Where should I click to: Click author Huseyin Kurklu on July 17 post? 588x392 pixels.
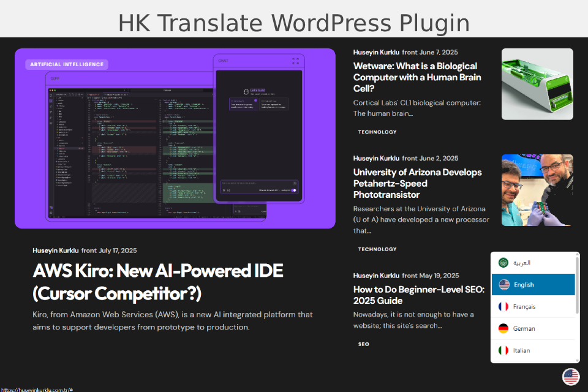point(56,251)
